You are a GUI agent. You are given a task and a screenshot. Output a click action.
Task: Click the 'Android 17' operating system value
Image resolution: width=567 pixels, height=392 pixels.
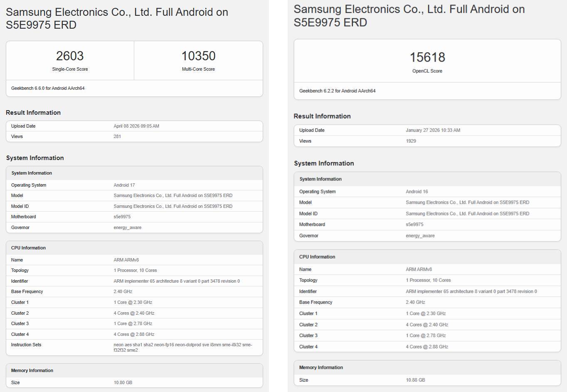pos(124,185)
